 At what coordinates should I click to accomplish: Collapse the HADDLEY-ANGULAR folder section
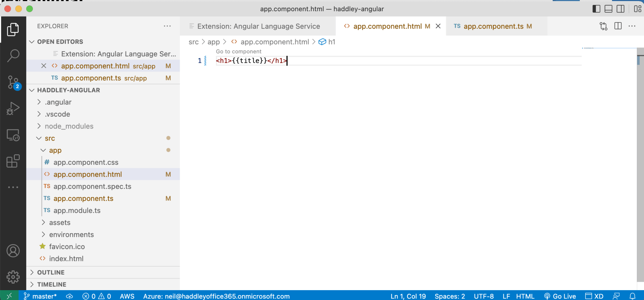coord(103,90)
